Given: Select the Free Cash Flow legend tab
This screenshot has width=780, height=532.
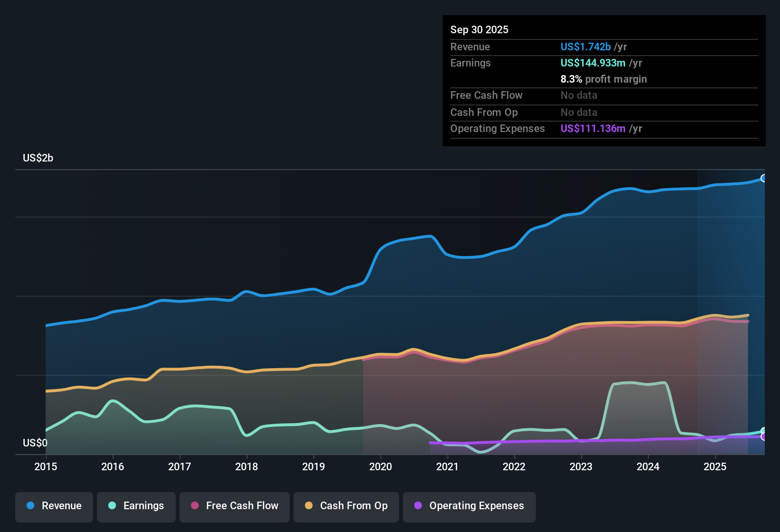Looking at the screenshot, I should tap(234, 506).
